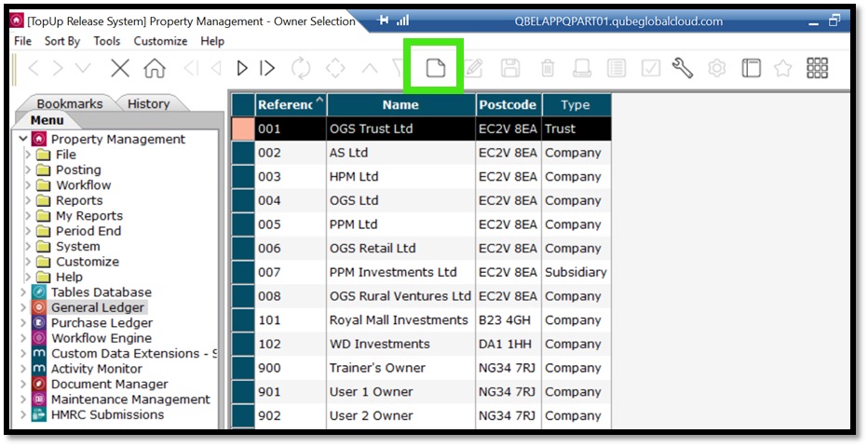The width and height of the screenshot is (868, 447).
Task: Click the New record page icon
Action: (434, 68)
